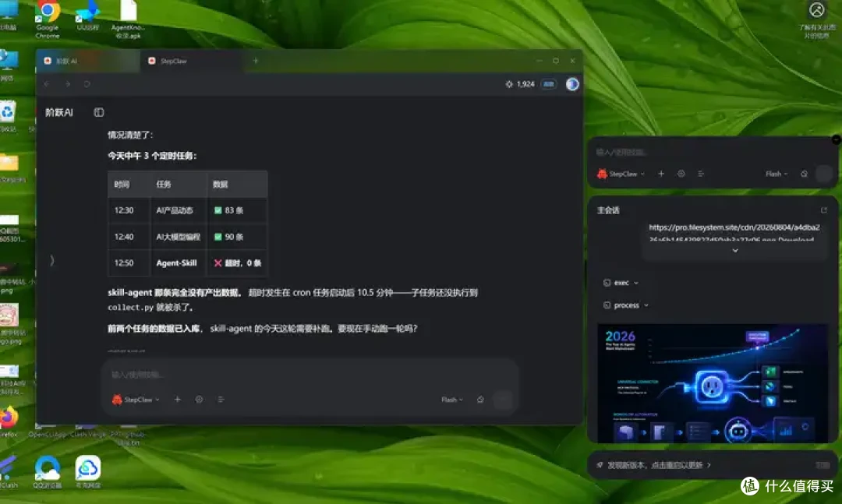Open Google Chrome desktop shortcut
842x504 pixels.
coord(48,19)
